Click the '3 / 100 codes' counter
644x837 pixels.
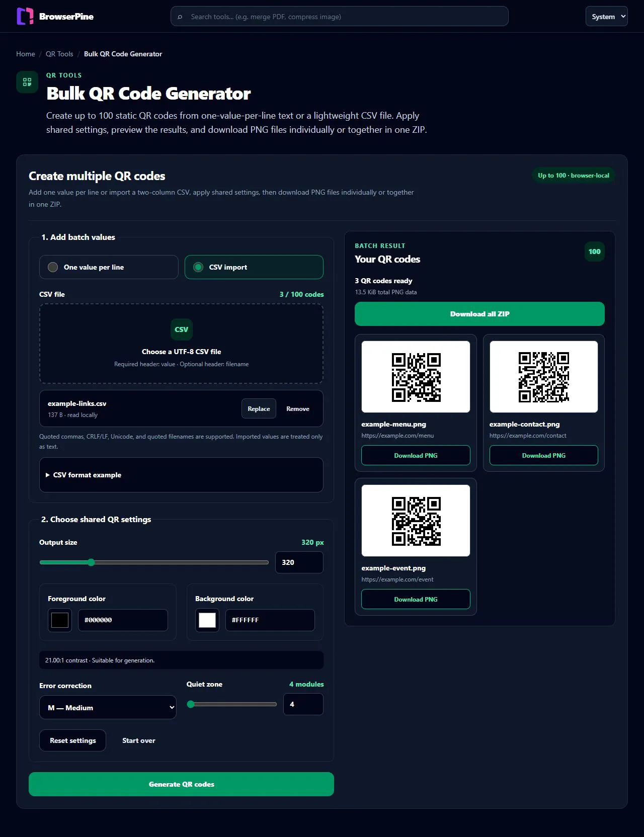pyautogui.click(x=302, y=294)
